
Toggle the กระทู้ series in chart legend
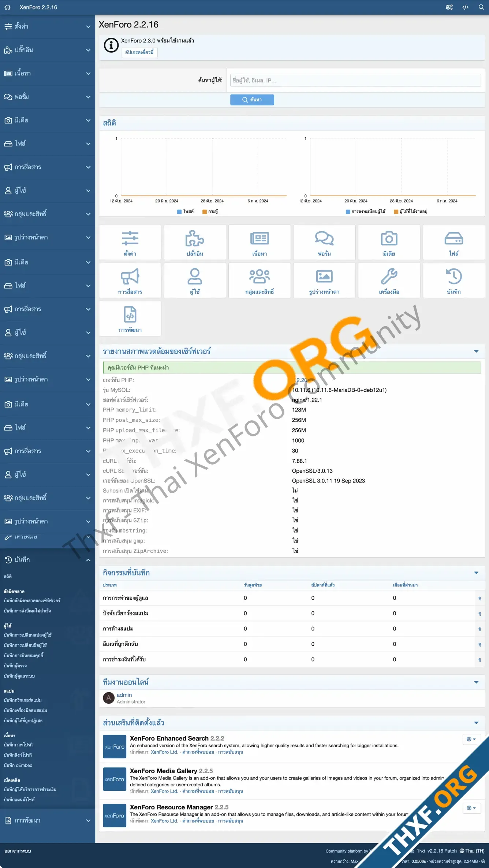point(210,211)
